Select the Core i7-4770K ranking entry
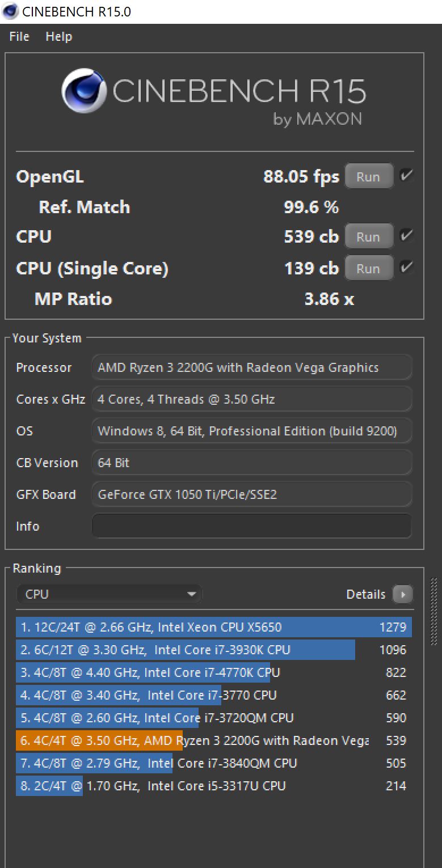Image resolution: width=442 pixels, height=868 pixels. 214,672
